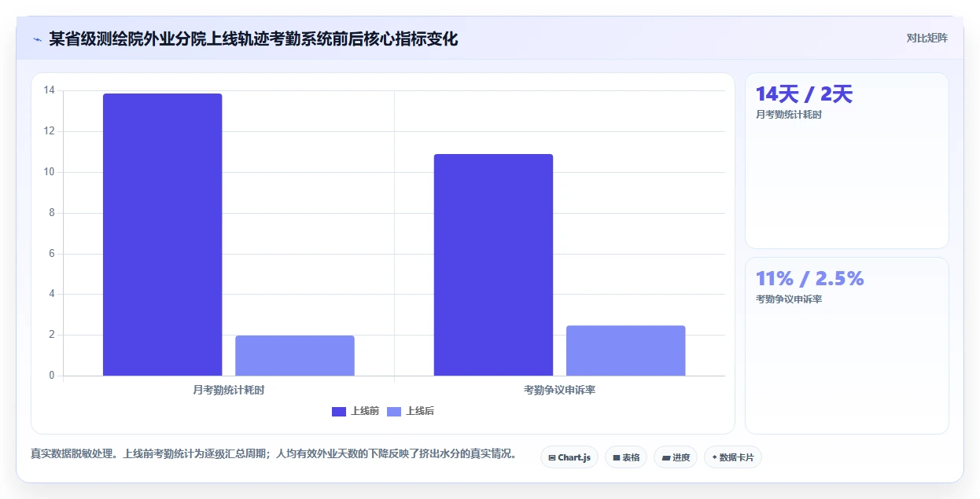The height and width of the screenshot is (499, 980).
Task: Click 考勤争议申诉率 label in the stat card
Action: tap(789, 299)
